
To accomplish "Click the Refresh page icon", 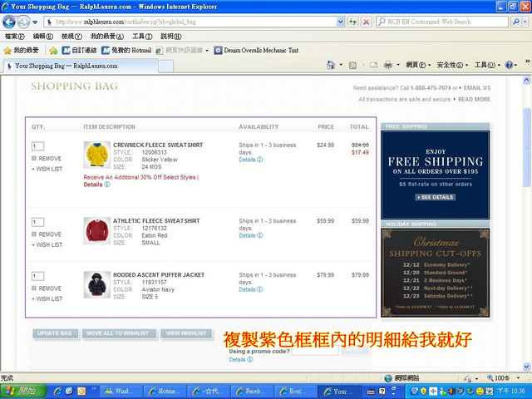I will 352,22.
